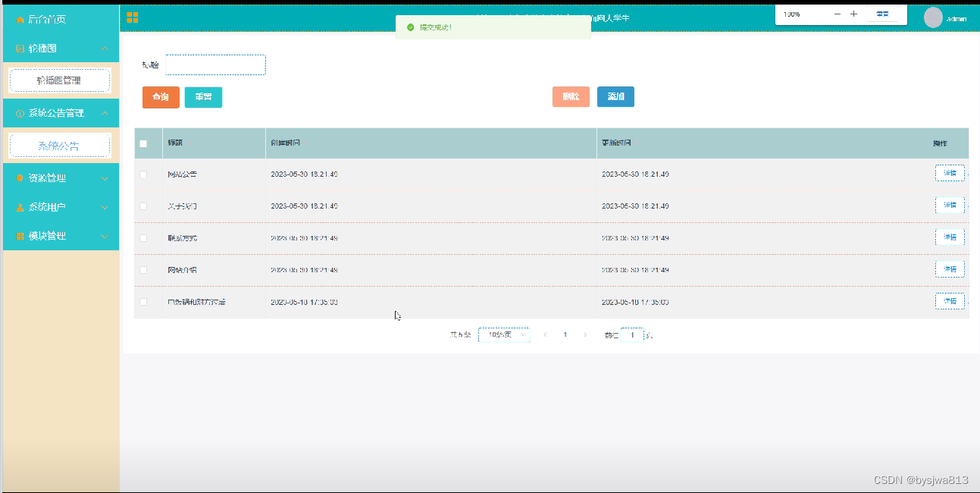Click 2020-05-10 17:35:03 in the created-time column
This screenshot has width=980, height=493.
pyautogui.click(x=304, y=302)
